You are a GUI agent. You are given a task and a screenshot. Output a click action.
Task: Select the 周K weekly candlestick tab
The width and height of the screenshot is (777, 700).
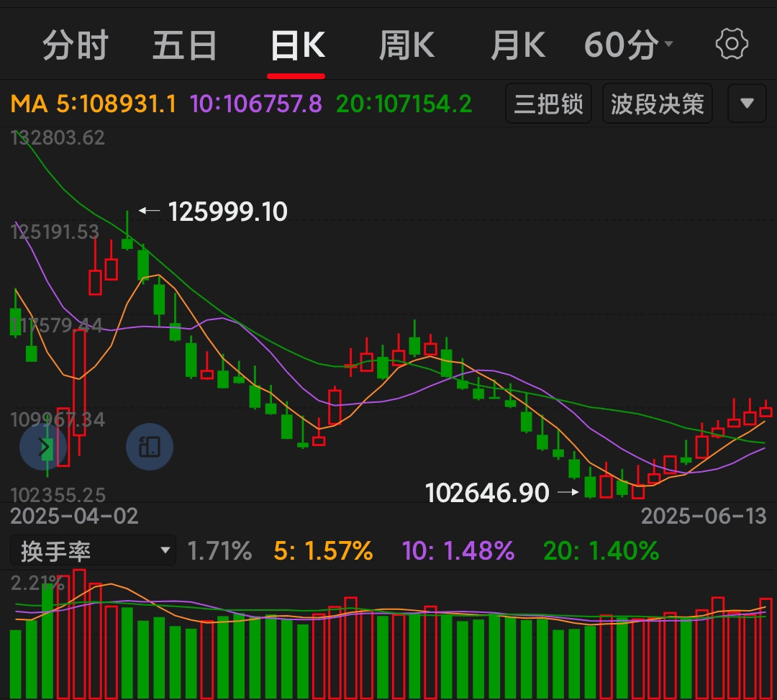point(406,45)
